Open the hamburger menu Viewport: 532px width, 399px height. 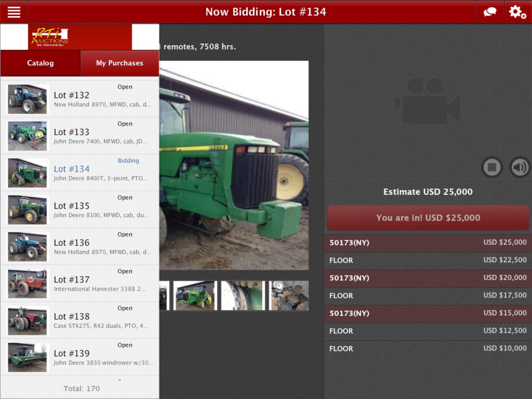click(x=14, y=12)
